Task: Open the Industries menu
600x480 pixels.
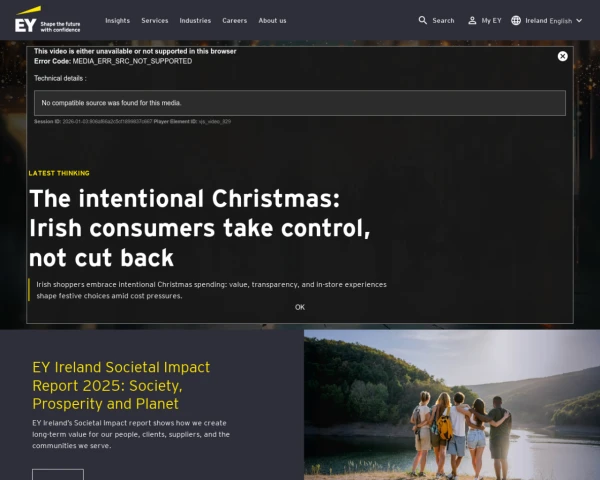Action: [x=195, y=21]
